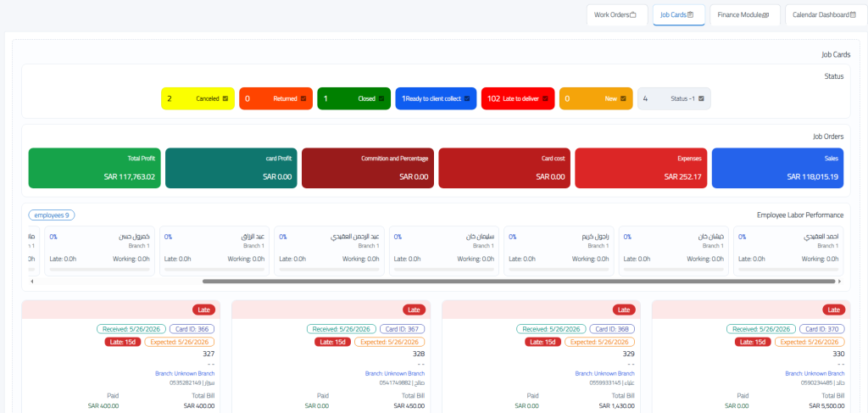Open the Total Profit SAR 117,763.02 tile
The image size is (868, 413).
pos(95,168)
